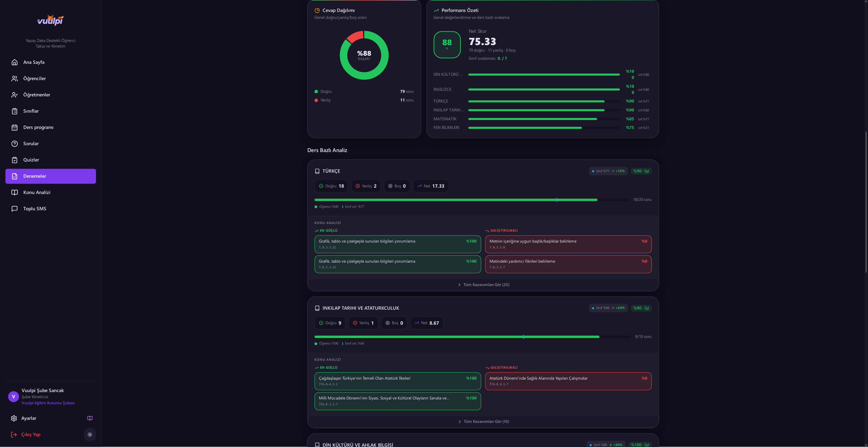The width and height of the screenshot is (868, 447).
Task: Click the TÜRKÇE '%90 · İyi' badge
Action: coord(641,171)
